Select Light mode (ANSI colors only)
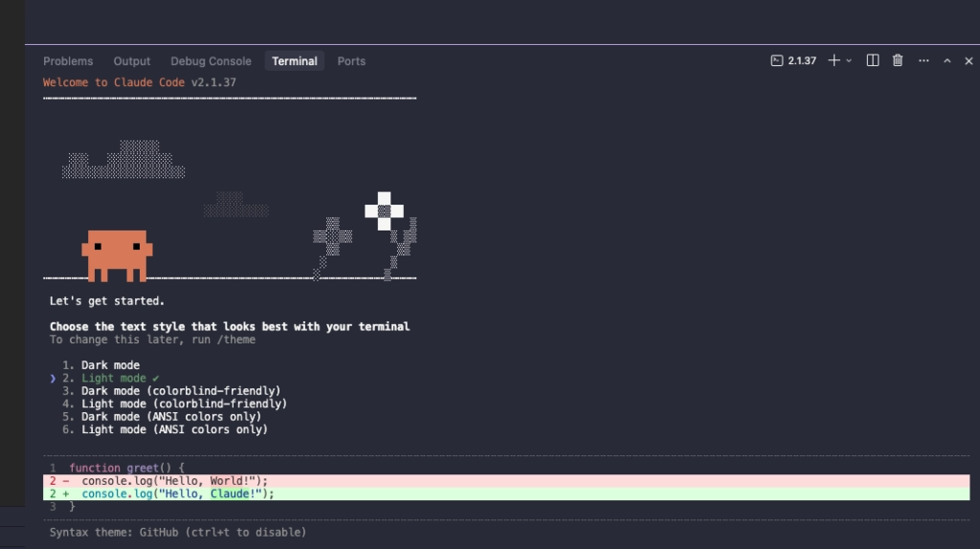Viewport: 980px width, 549px height. pyautogui.click(x=174, y=429)
